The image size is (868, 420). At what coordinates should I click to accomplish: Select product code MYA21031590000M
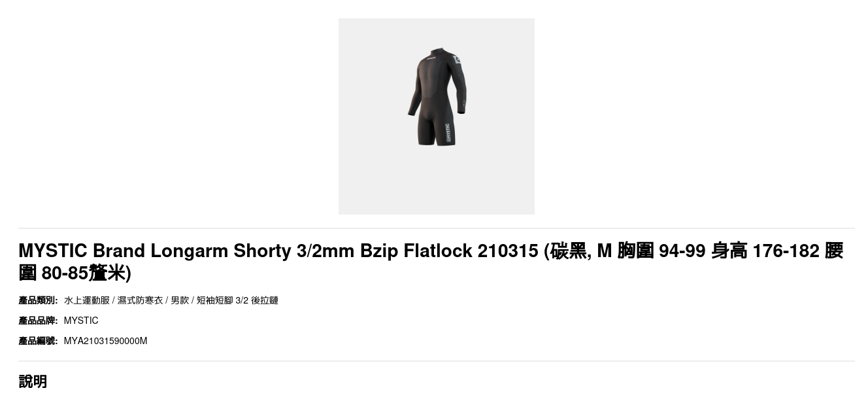[x=105, y=341]
